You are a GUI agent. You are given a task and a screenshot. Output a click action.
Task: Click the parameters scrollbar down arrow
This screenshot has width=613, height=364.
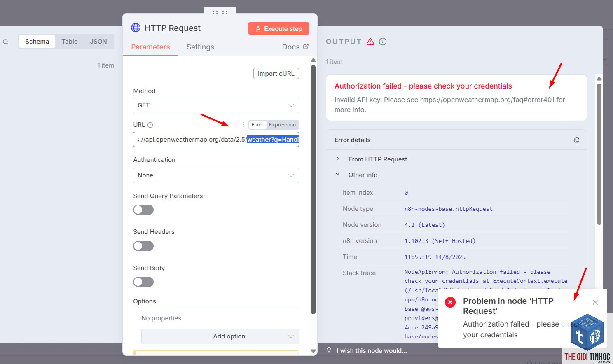(313, 351)
